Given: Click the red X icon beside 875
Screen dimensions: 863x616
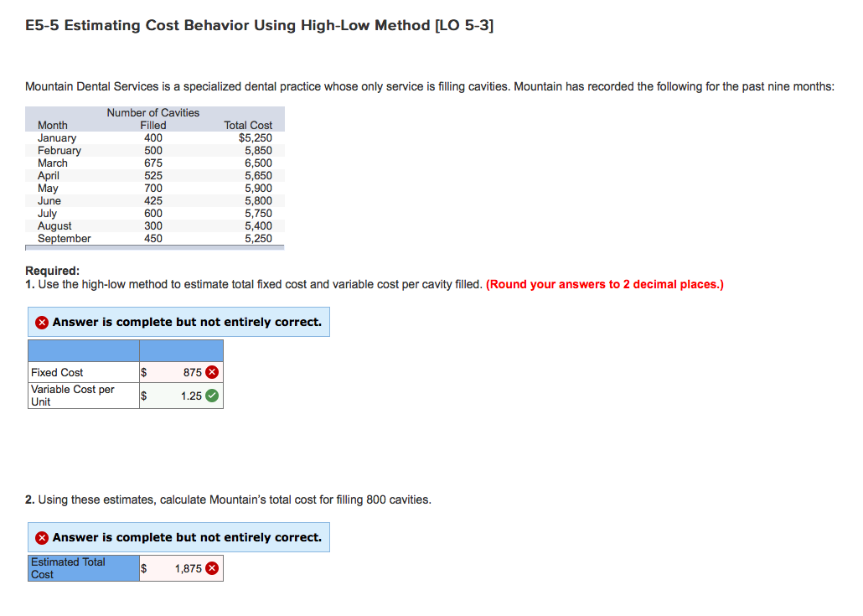Looking at the screenshot, I should 212,372.
